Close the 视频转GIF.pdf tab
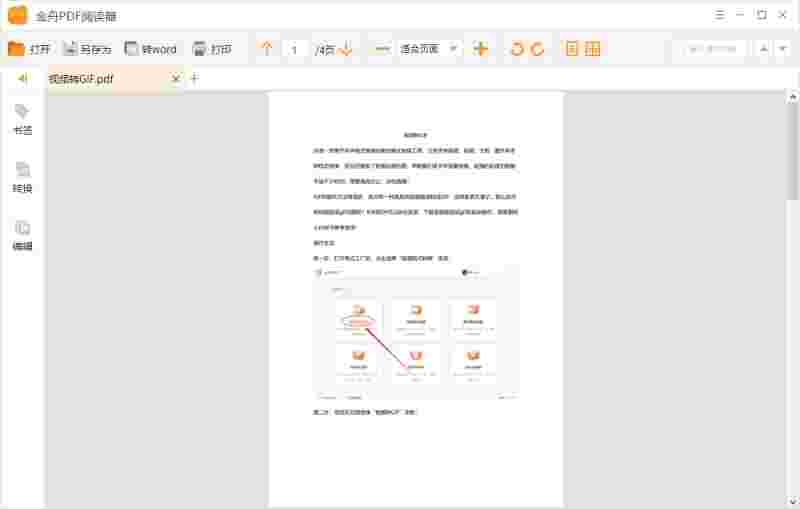The height and width of the screenshot is (509, 800). point(176,78)
